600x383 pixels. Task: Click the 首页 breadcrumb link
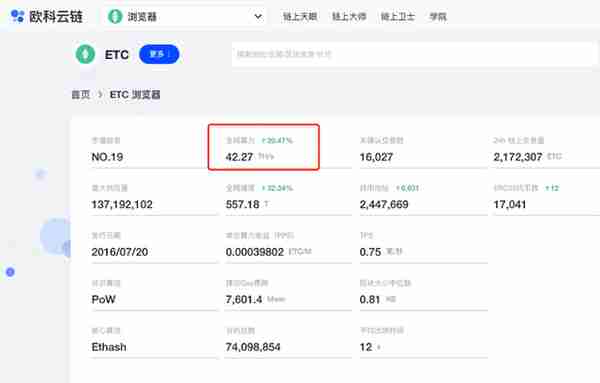pos(81,95)
